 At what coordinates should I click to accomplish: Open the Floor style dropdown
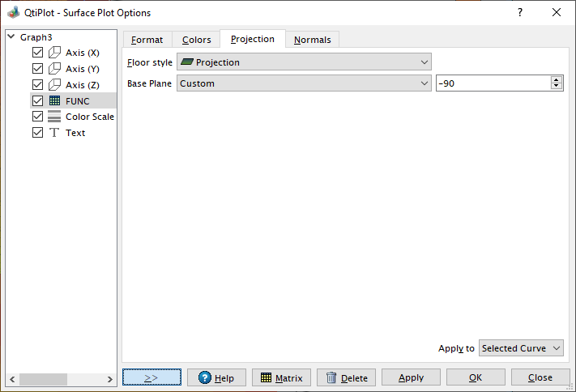tap(304, 62)
